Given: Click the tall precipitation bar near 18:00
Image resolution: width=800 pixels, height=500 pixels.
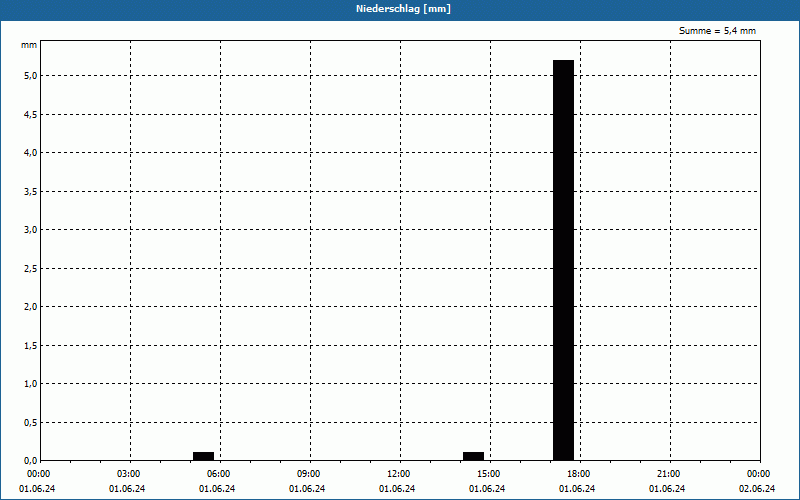Looking at the screenshot, I should pos(563,260).
